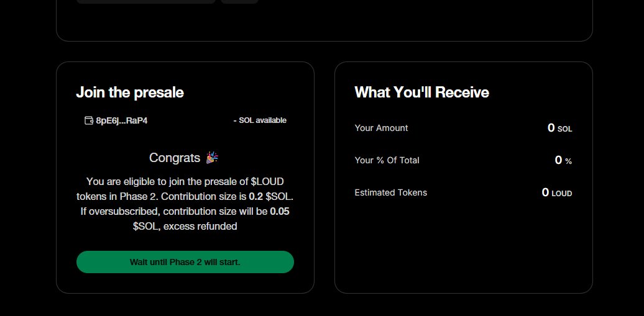Click the 0 SOL amount value
Screen dimensions: 644x316
pyautogui.click(x=560, y=128)
